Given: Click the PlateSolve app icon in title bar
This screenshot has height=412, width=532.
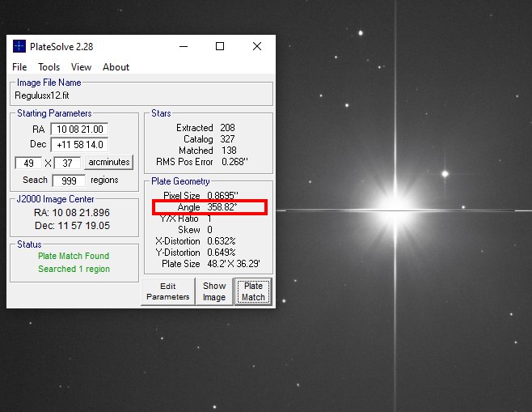Looking at the screenshot, I should (x=19, y=46).
